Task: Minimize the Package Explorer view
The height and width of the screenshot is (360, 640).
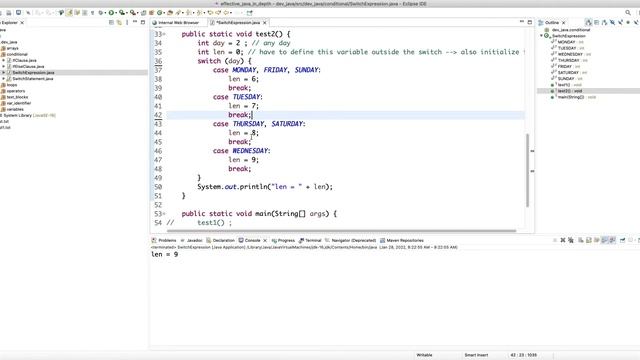Action: 135,22
